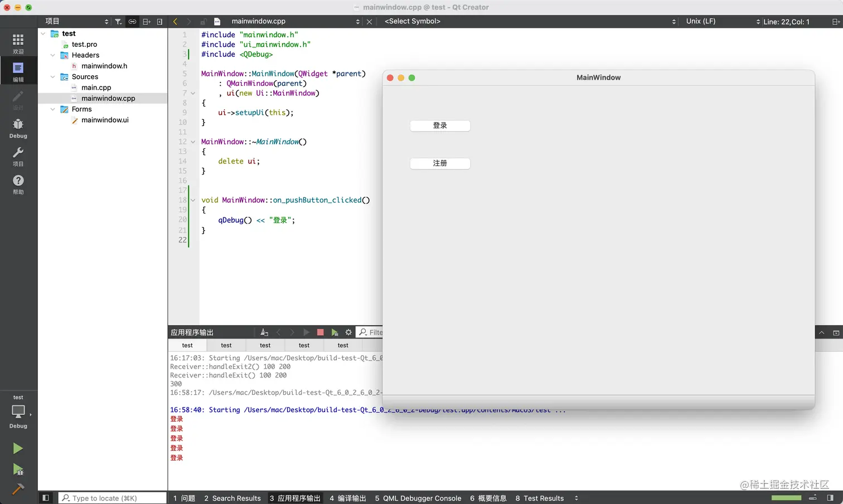Open the Unix (LF) line ending dropdown
Viewport: 843px width, 504px height.
pos(722,21)
